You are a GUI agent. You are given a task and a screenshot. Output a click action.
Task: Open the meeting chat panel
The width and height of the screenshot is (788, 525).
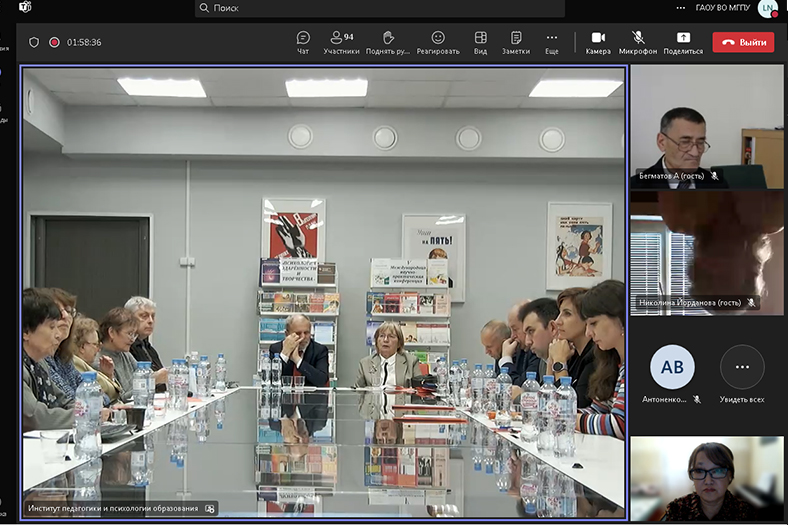(x=303, y=41)
